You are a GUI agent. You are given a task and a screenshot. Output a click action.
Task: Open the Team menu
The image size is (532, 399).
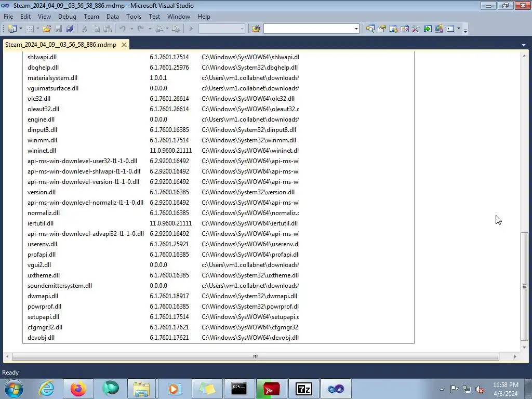click(91, 16)
